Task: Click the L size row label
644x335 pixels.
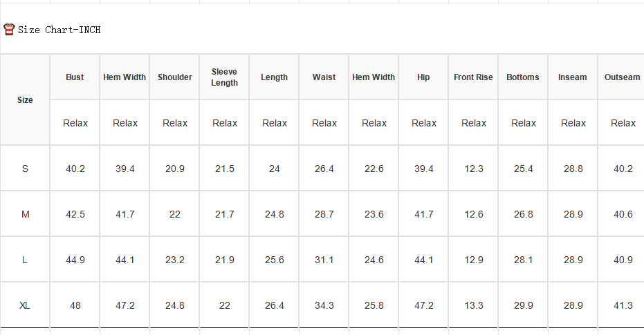Action: (x=25, y=260)
